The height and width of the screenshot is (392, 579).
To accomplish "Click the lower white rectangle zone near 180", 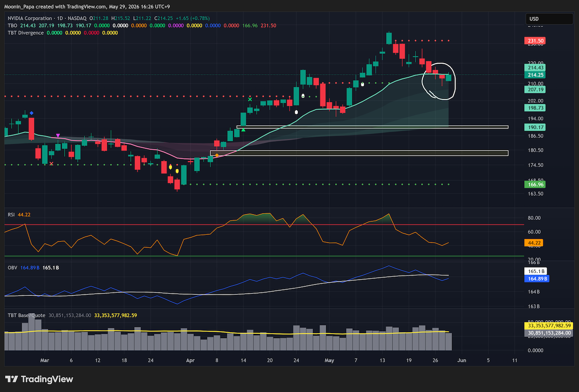I will (359, 153).
